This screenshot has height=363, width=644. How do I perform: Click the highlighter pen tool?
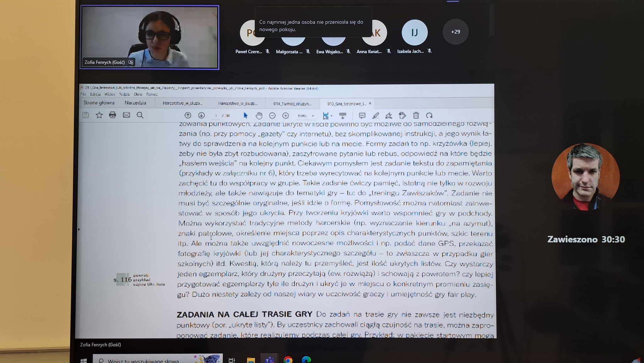coord(375,115)
